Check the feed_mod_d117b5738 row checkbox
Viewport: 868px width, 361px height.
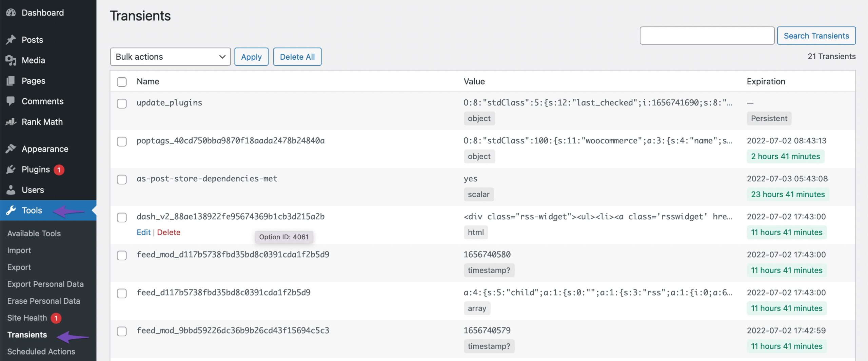122,255
